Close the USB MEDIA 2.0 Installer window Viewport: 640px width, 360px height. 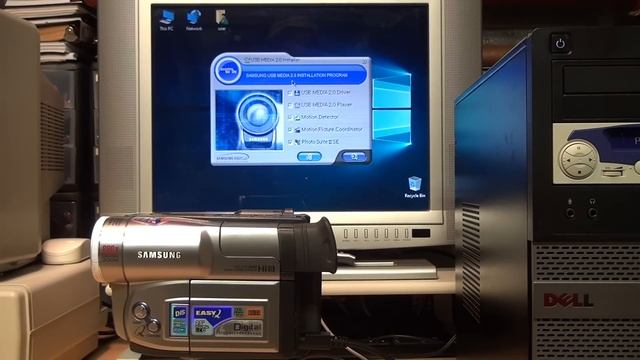pos(364,61)
